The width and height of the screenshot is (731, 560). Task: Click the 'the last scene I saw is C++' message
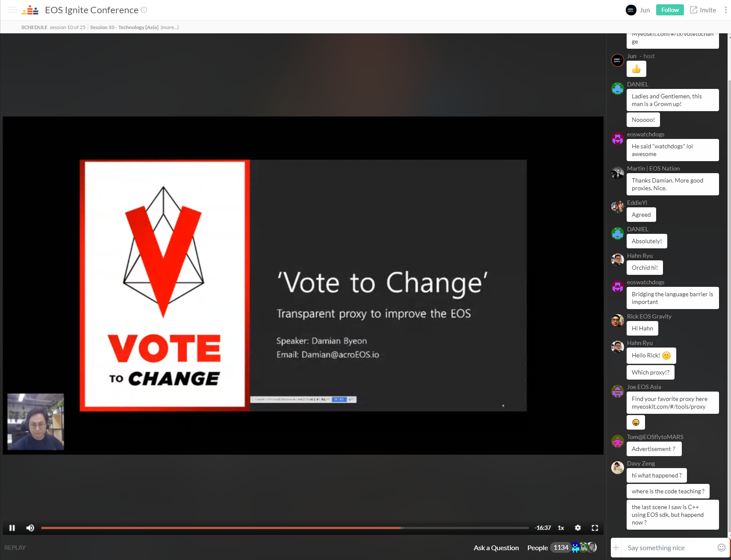click(672, 515)
